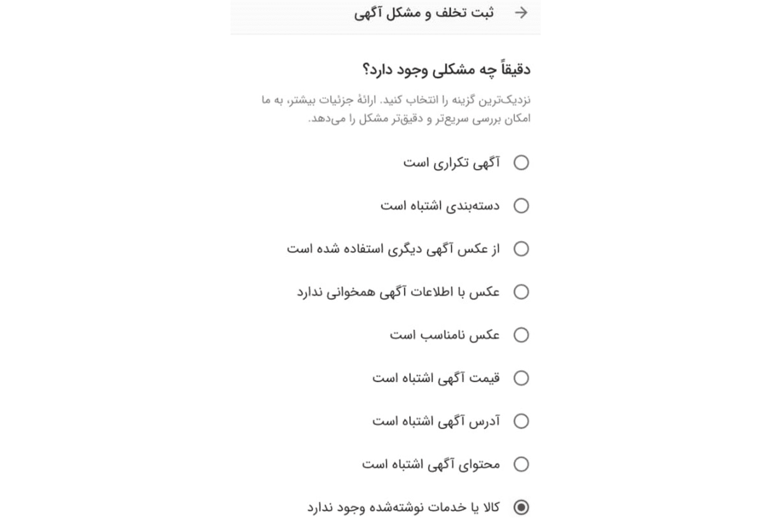Click the header title 'ثبت تخلف و مشکل آگهی'

click(x=424, y=13)
